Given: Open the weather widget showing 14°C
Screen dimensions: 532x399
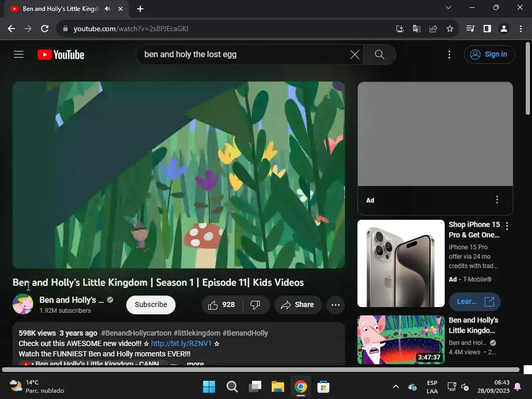Looking at the screenshot, I should point(37,387).
